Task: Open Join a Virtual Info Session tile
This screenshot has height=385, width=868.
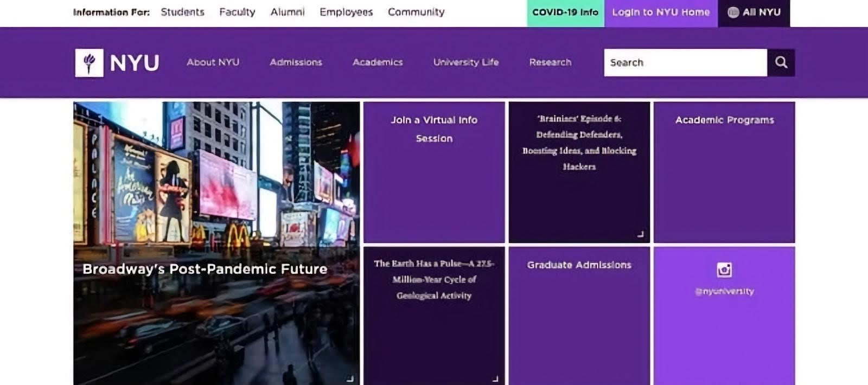Action: click(x=434, y=172)
